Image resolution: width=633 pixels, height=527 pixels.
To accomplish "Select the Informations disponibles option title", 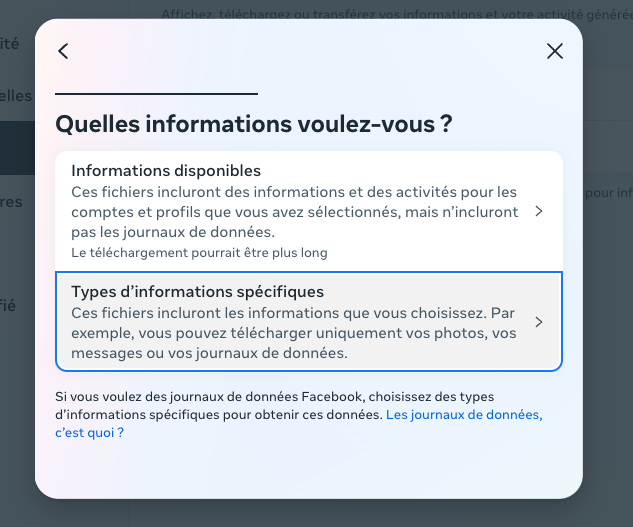I will tap(166, 171).
